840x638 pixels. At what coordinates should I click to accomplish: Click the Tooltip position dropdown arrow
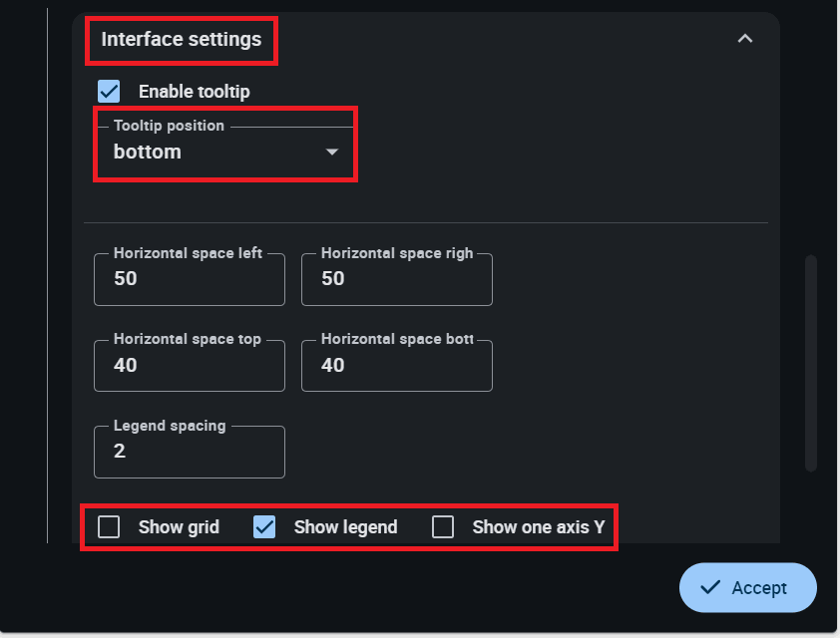click(x=332, y=153)
